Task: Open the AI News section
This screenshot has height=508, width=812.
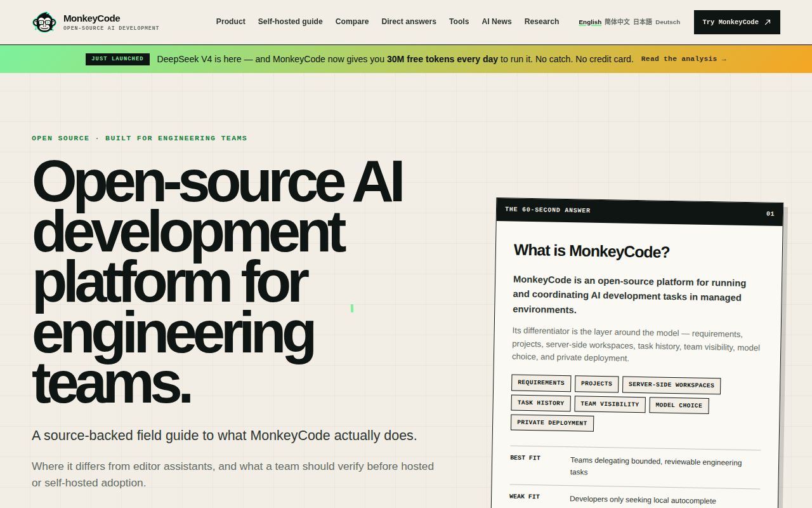Action: tap(497, 22)
